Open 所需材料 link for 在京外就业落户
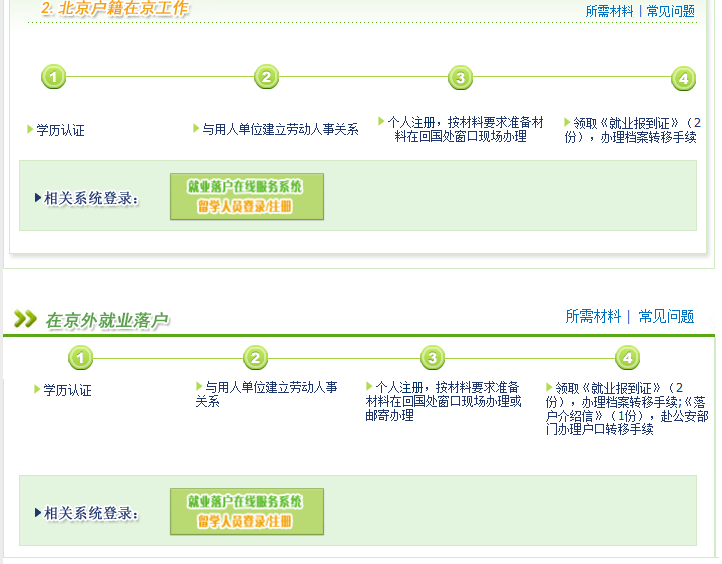Screen dimensions: 722x564 pos(593,316)
